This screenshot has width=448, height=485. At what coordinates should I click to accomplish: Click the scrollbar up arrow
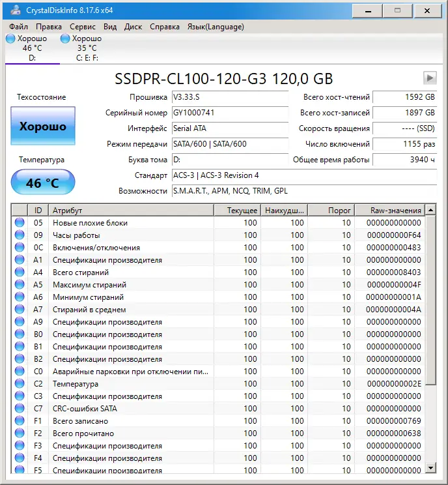(x=430, y=211)
